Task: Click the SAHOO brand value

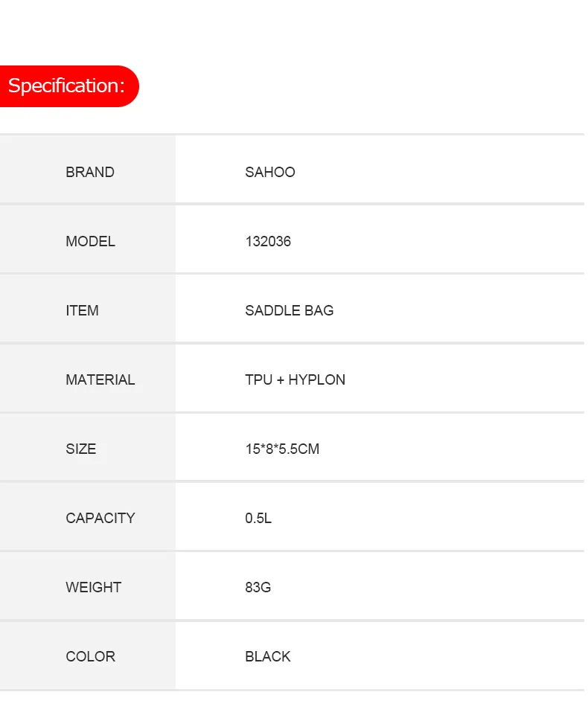Action: click(270, 172)
